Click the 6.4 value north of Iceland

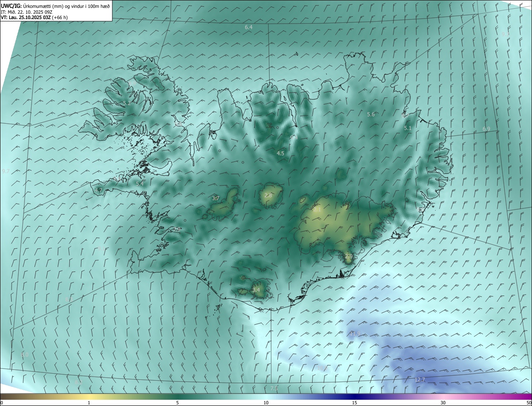249,27
